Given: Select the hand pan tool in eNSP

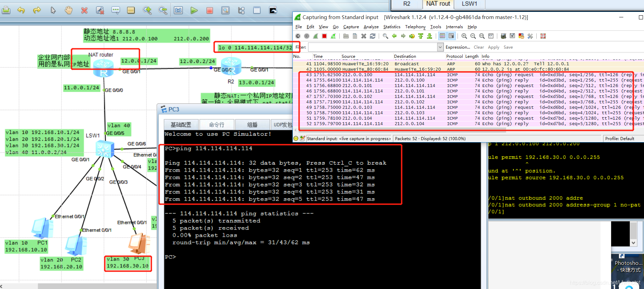Looking at the screenshot, I should click(x=69, y=10).
